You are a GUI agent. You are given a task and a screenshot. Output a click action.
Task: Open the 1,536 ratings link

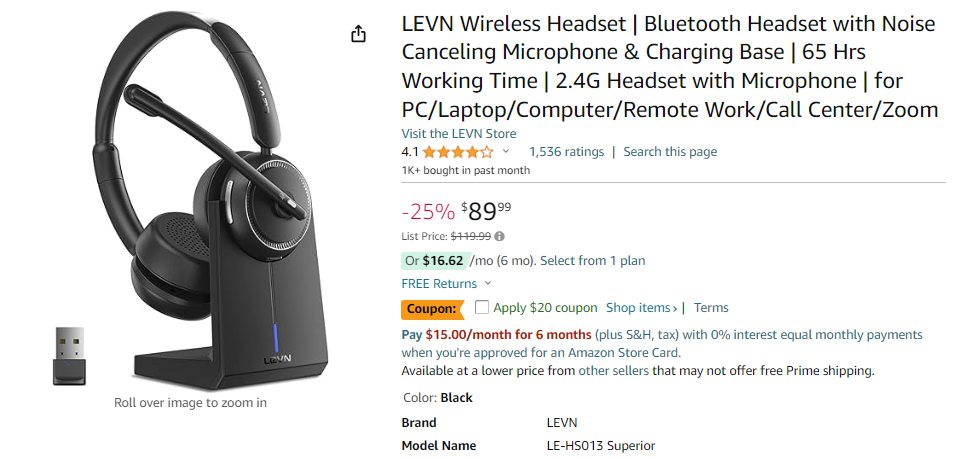tap(566, 152)
